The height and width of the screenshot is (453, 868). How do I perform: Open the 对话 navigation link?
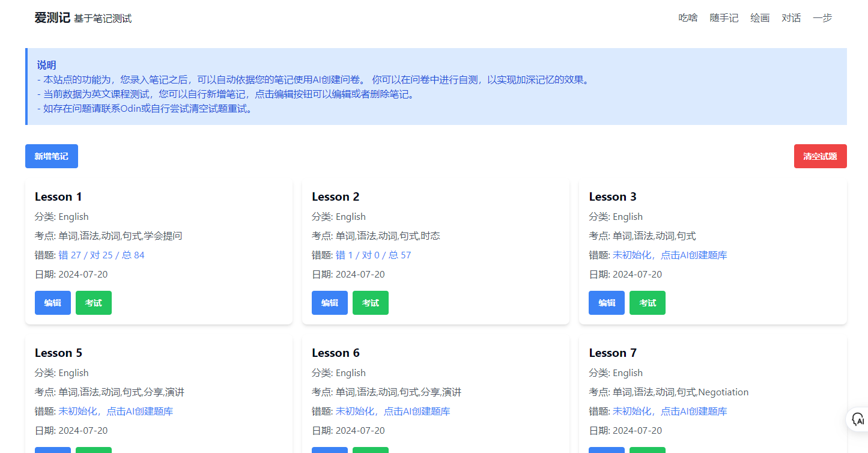pyautogui.click(x=791, y=18)
